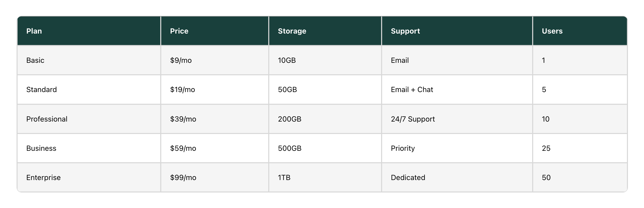
Task: Select the Email + Chat support cell
Action: [x=457, y=90]
